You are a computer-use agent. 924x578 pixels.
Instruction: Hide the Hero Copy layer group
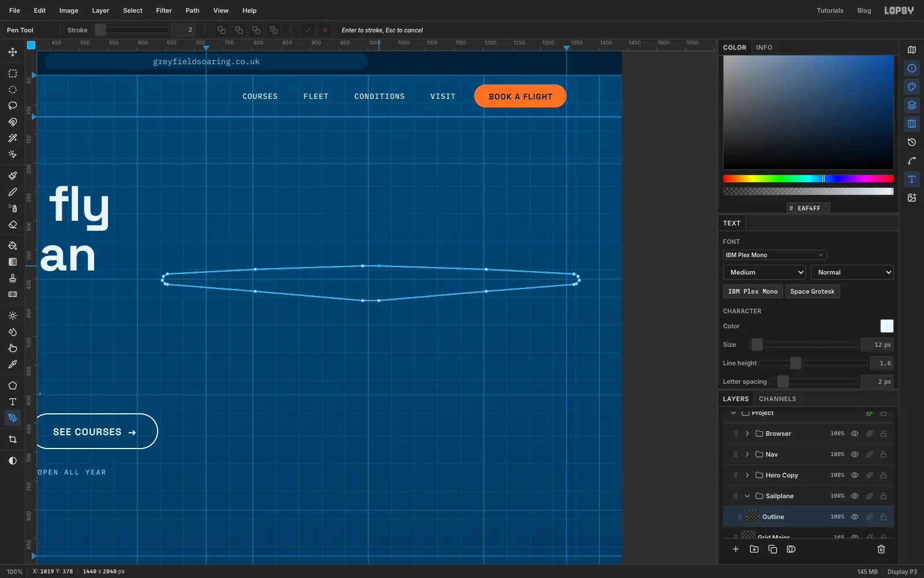pos(855,475)
